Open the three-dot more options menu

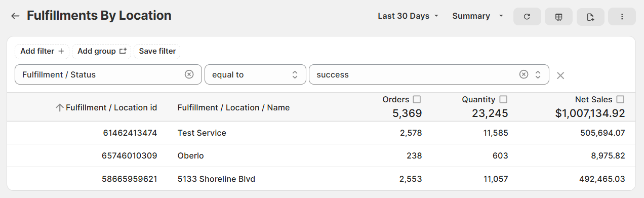pos(622,17)
